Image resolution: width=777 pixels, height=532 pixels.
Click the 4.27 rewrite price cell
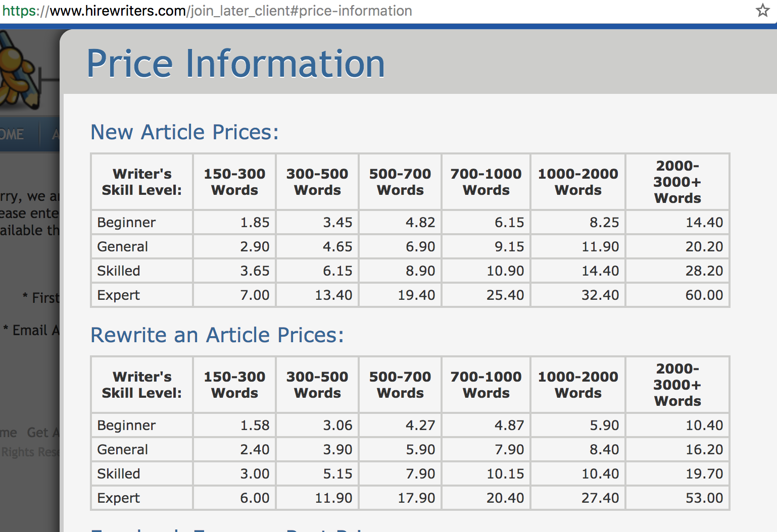(x=400, y=425)
